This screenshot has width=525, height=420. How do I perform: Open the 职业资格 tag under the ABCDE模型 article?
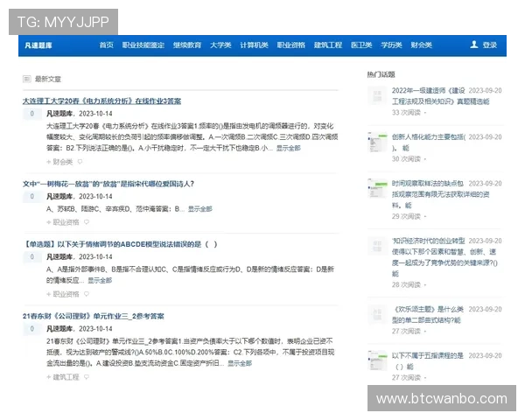66,294
